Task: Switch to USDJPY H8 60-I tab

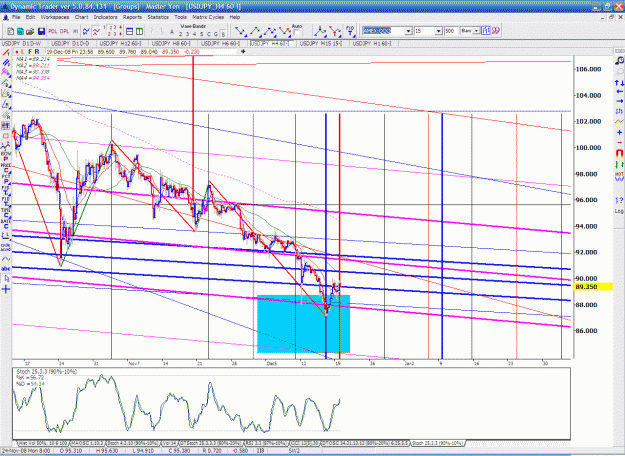Action: [171, 43]
